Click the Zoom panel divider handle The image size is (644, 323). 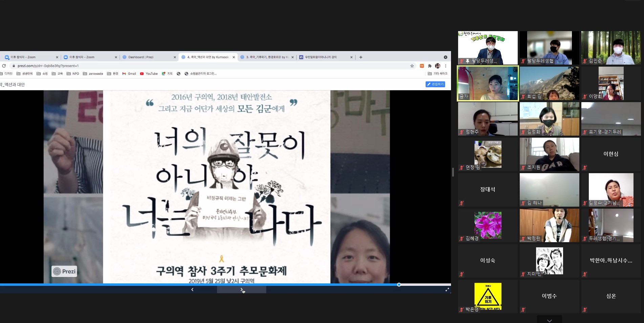click(x=453, y=172)
